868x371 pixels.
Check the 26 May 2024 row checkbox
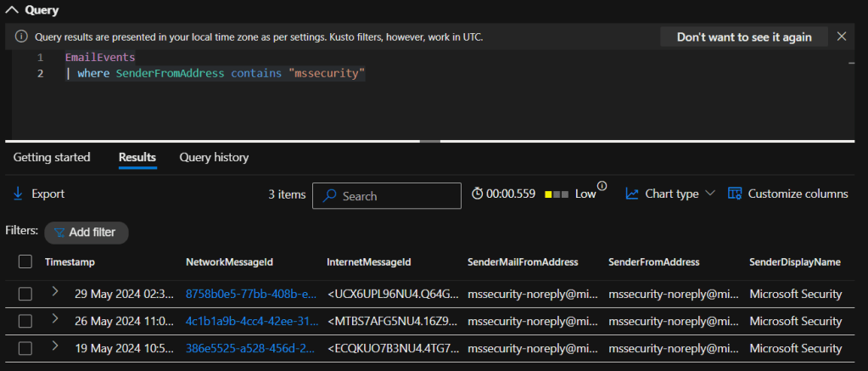tap(25, 321)
